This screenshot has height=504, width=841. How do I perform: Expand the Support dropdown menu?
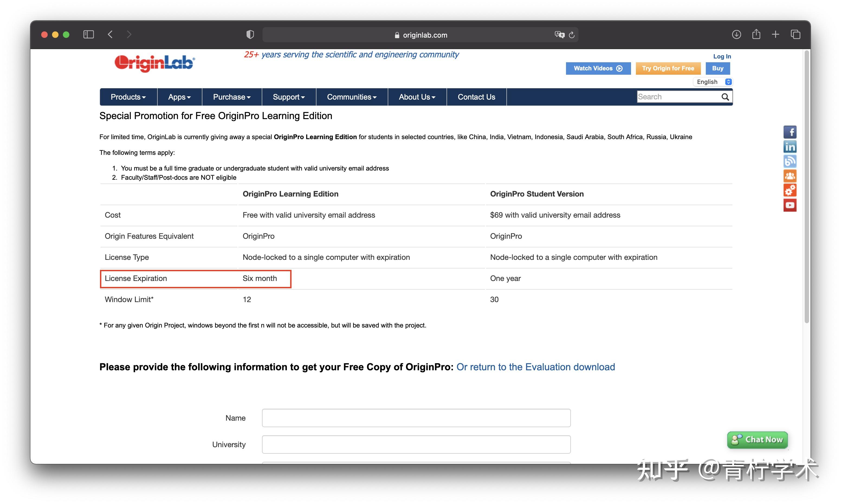click(289, 97)
